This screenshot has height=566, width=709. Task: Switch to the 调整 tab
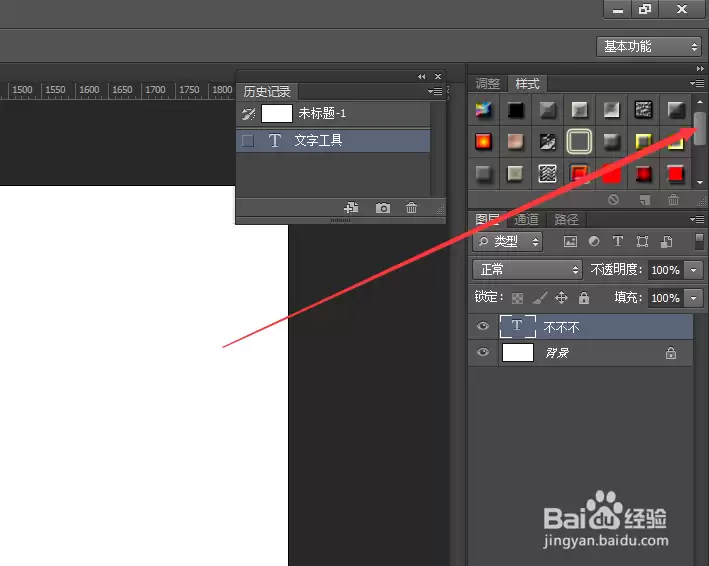pos(487,83)
